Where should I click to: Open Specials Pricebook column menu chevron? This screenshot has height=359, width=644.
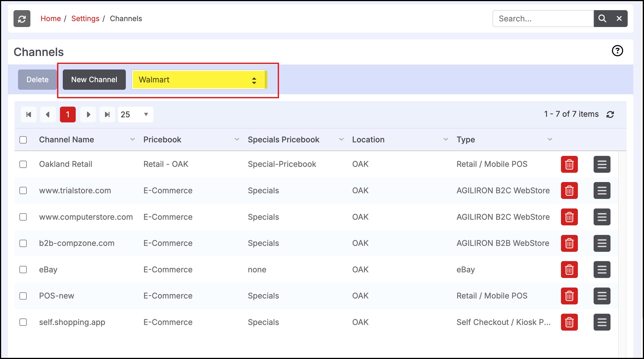coord(341,139)
